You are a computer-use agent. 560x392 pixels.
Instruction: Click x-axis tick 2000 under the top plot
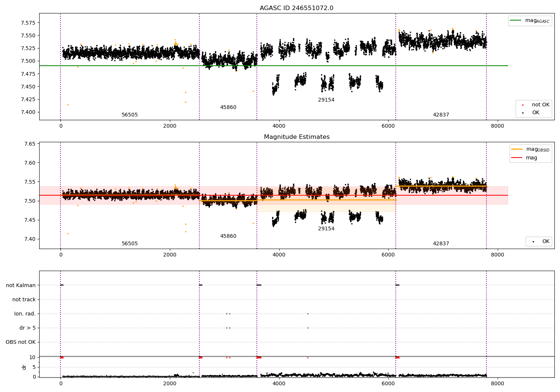[170, 126]
